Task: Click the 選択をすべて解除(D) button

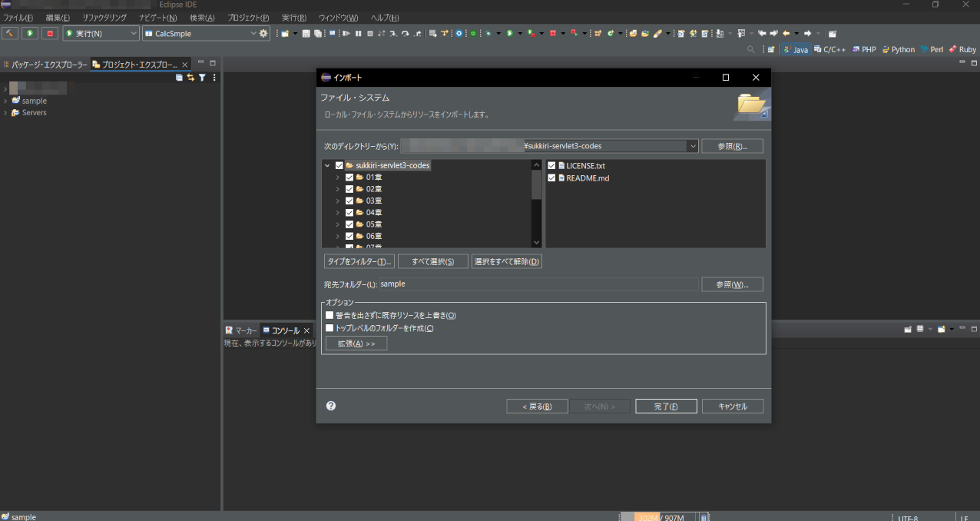Action: pyautogui.click(x=507, y=261)
